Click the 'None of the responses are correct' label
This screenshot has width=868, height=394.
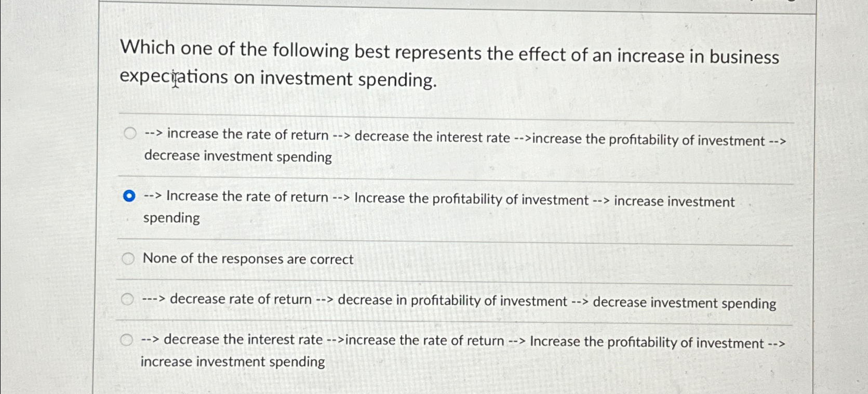[247, 259]
